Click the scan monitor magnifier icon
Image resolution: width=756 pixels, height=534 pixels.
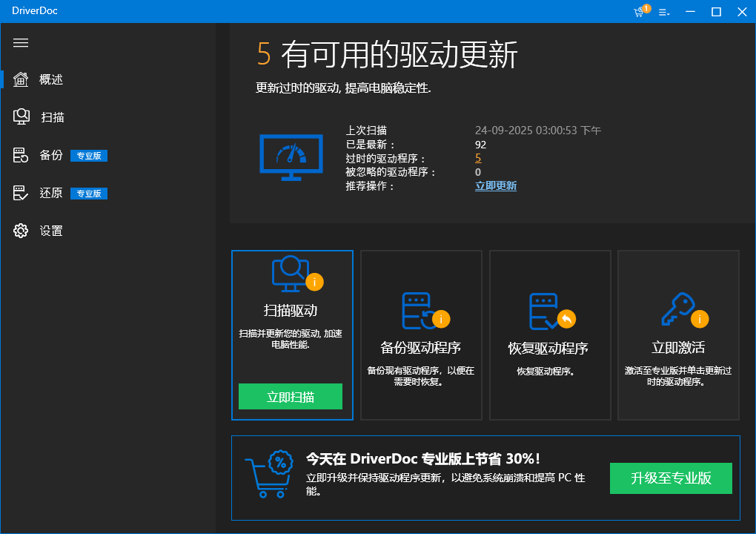[291, 274]
